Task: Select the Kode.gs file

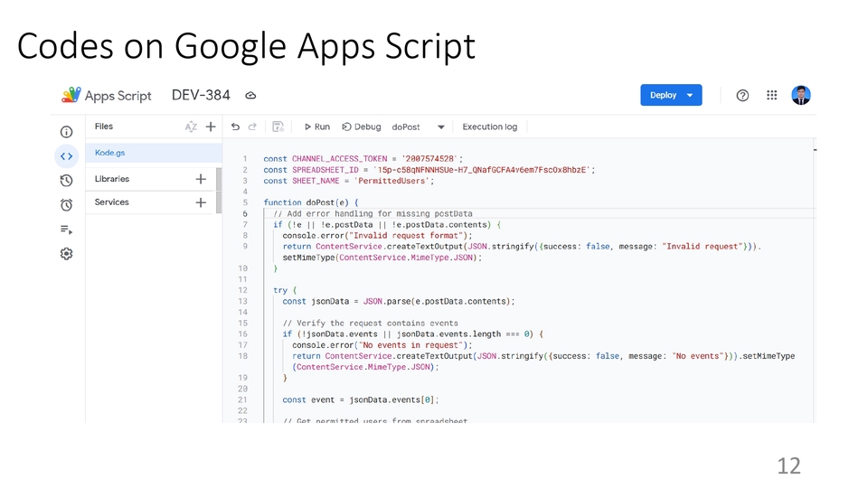Action: click(111, 153)
